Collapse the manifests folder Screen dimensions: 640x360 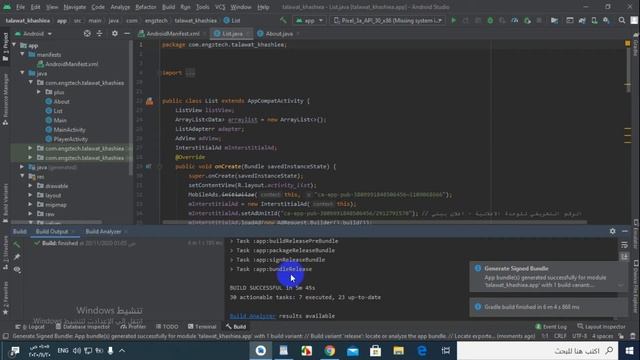(x=23, y=54)
